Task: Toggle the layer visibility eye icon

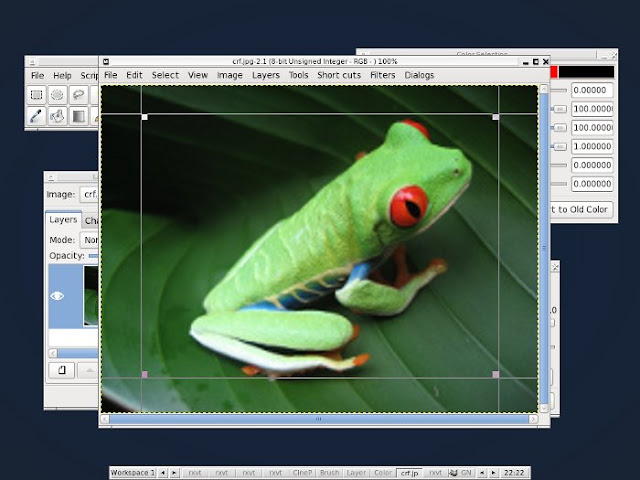Action: pyautogui.click(x=57, y=296)
